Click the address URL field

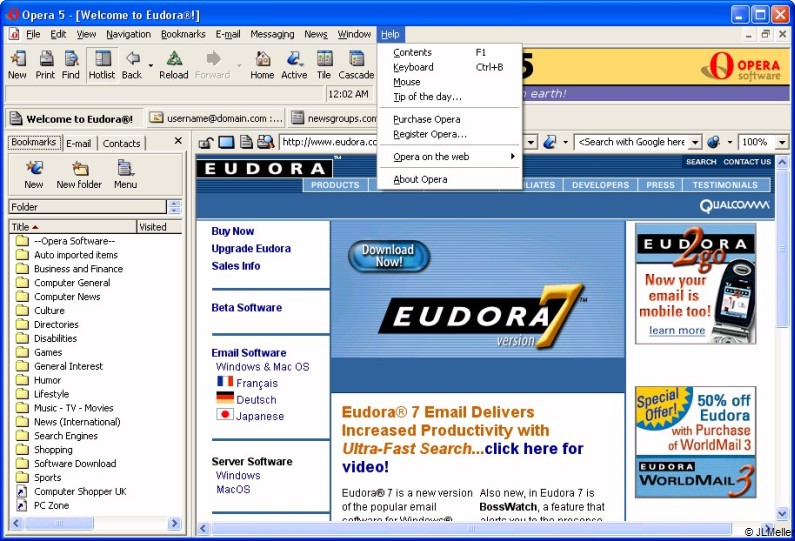point(330,142)
